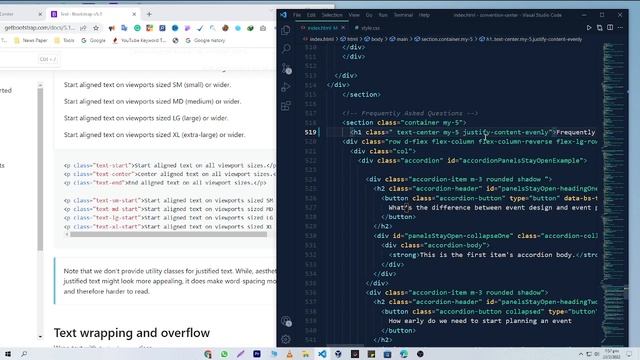Click the Bootstrap sidebar vertical scrollbar
Screen dimensions: 640x360
(x=40, y=169)
